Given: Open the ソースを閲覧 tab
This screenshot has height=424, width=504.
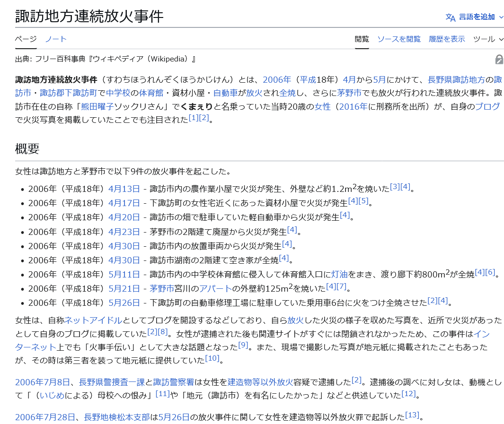Looking at the screenshot, I should [x=398, y=39].
